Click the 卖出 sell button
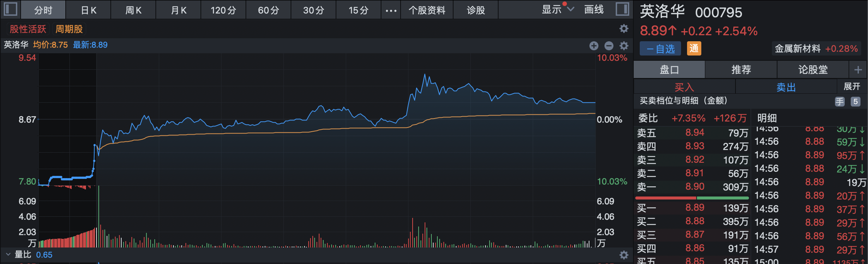Screen dimensions: 868x264 [786, 87]
